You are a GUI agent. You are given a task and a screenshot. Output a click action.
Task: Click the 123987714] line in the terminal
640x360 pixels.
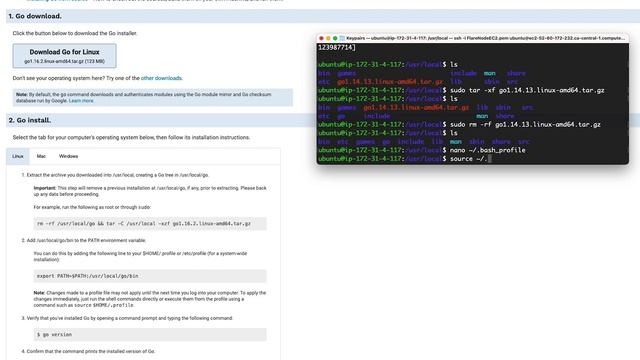[x=337, y=47]
